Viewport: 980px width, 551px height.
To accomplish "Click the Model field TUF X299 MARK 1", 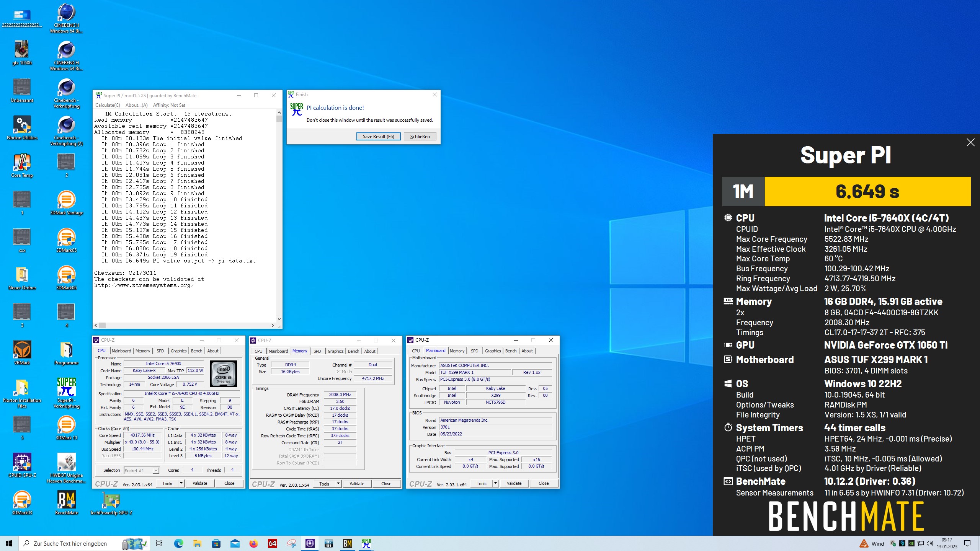I will pos(475,372).
